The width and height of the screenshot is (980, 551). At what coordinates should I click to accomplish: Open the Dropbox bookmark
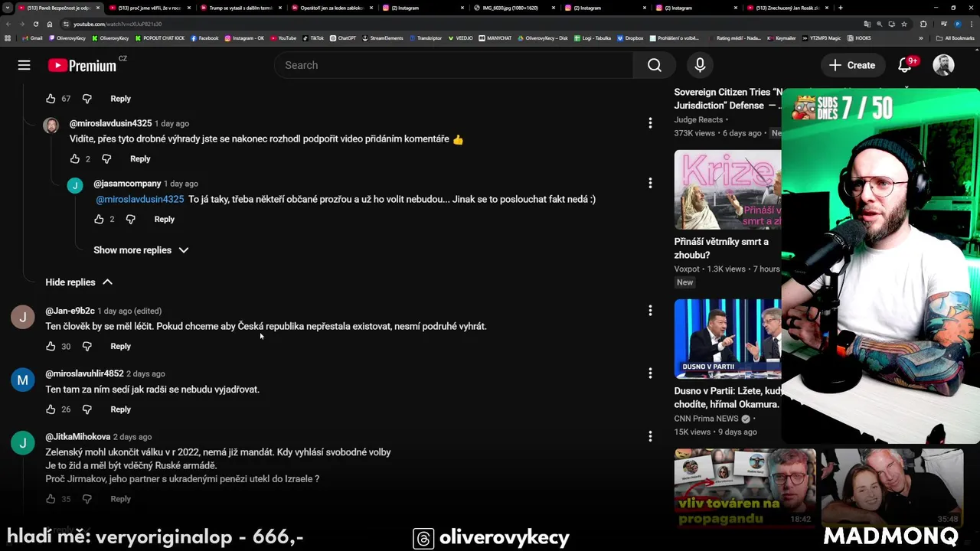pos(630,37)
